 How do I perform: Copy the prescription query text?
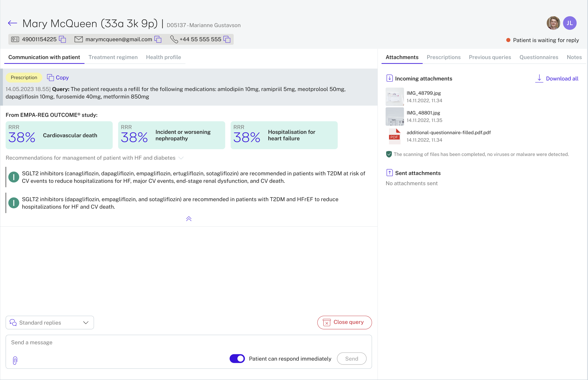tap(58, 78)
